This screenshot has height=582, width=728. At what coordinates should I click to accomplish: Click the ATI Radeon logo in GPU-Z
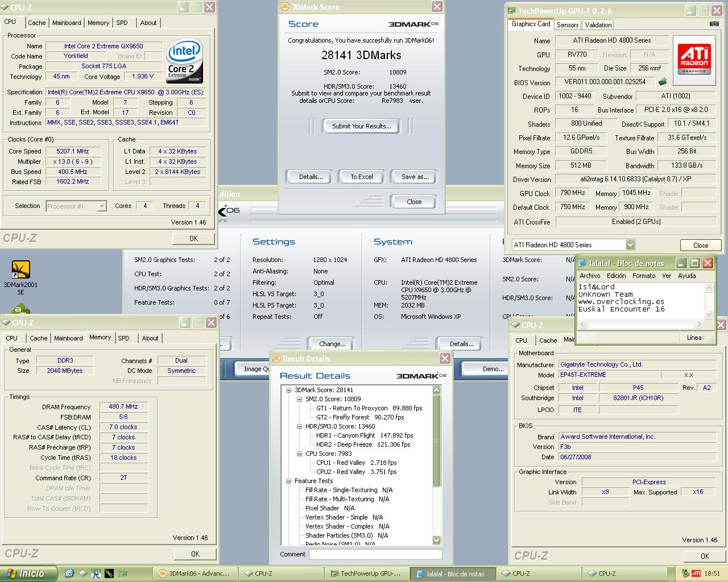pyautogui.click(x=694, y=60)
